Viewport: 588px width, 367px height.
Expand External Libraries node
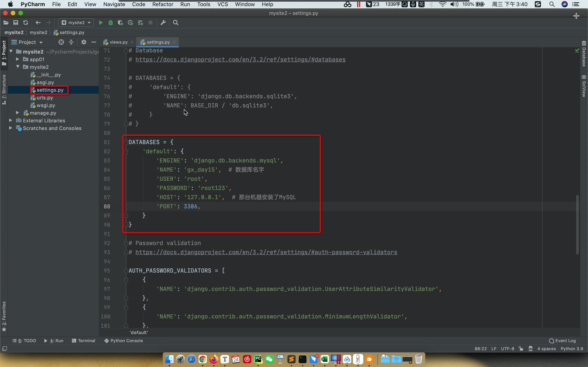pyautogui.click(x=11, y=120)
